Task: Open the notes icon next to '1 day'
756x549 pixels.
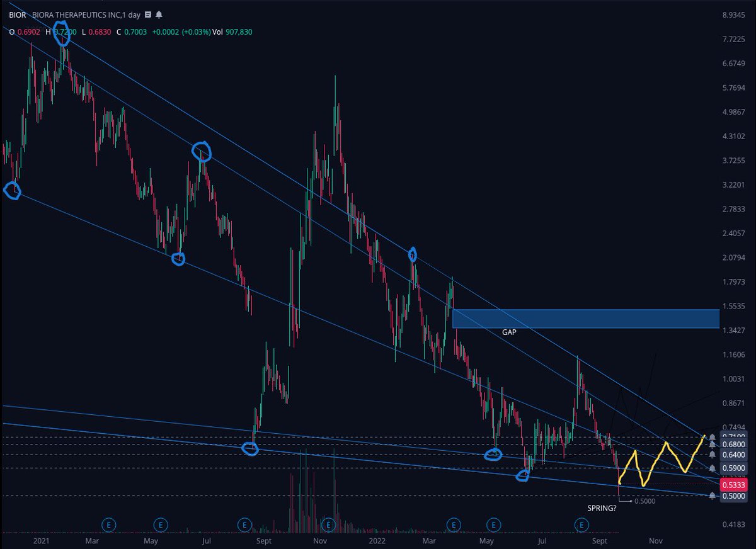Action: point(148,14)
